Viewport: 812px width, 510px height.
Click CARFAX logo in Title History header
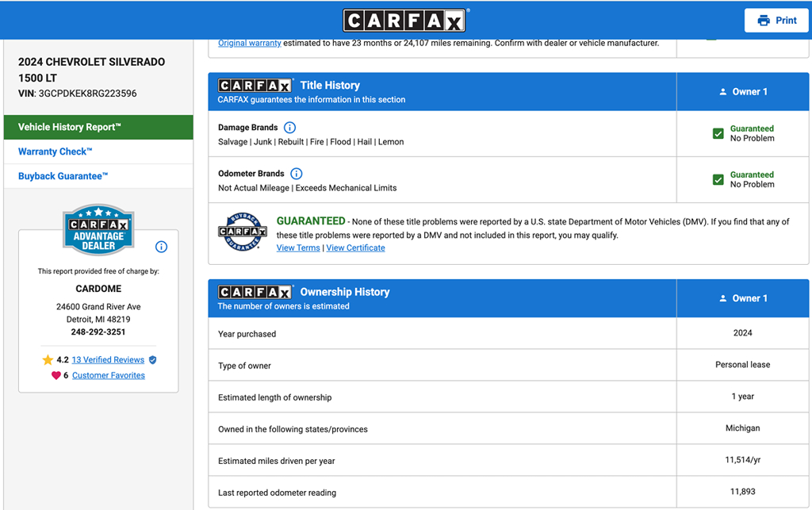pos(255,86)
